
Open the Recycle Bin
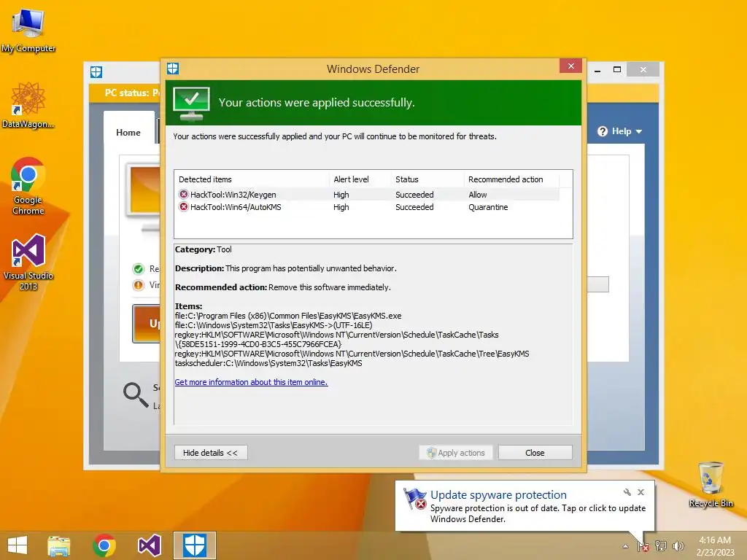[711, 484]
